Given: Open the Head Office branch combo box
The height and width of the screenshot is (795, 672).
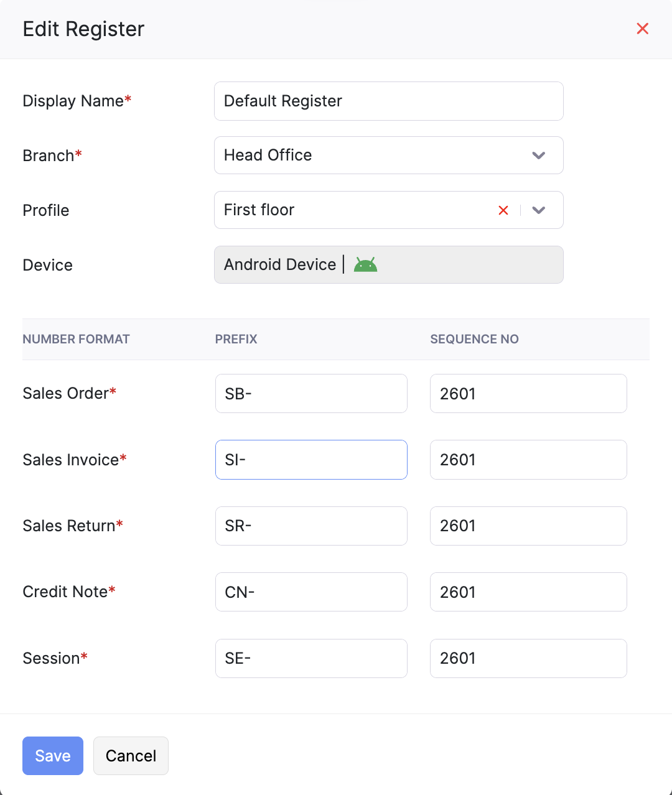Looking at the screenshot, I should click(x=373, y=156).
